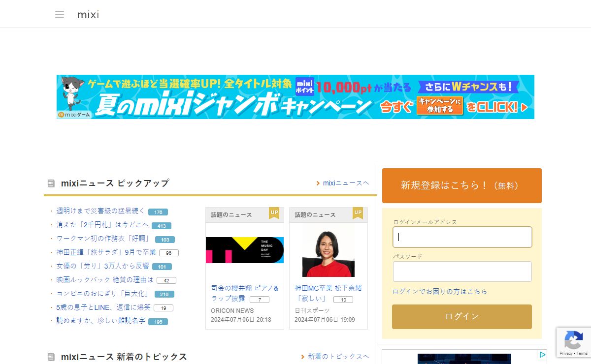Click the 19 comment count badge
The image size is (591, 364).
164,308
